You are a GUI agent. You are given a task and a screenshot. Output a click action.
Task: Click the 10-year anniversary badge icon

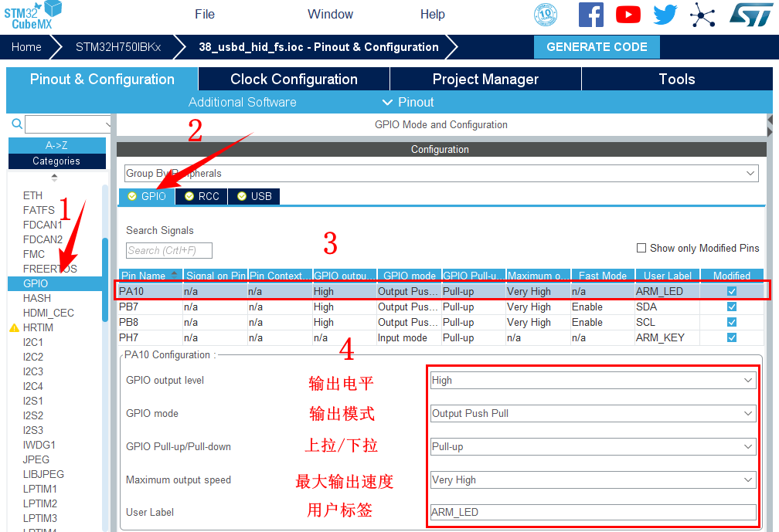[546, 15]
